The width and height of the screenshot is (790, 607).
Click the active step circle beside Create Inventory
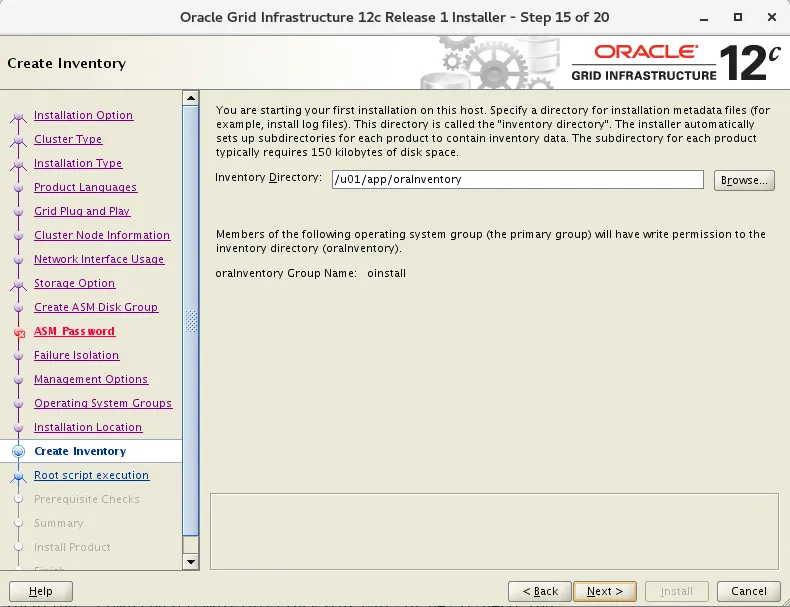[19, 451]
